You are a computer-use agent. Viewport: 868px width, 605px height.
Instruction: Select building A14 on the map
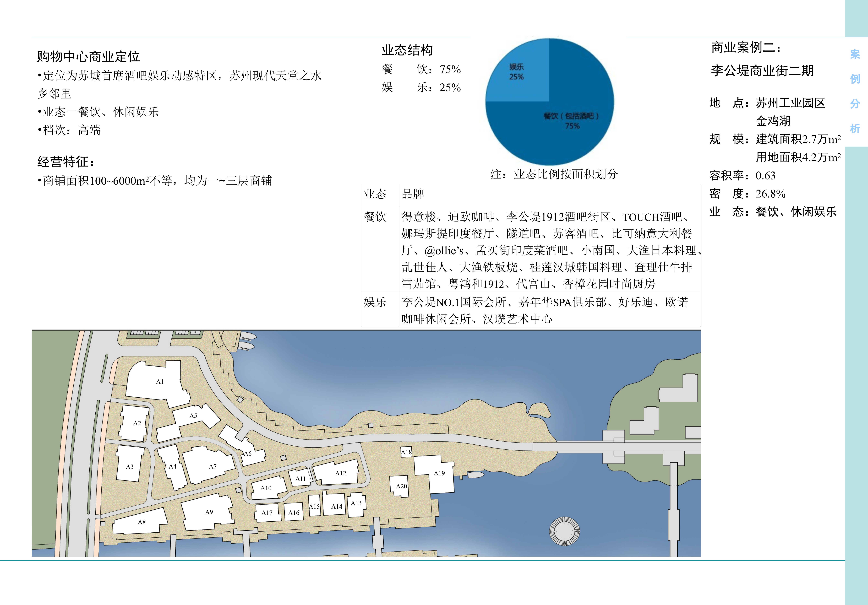tap(334, 503)
